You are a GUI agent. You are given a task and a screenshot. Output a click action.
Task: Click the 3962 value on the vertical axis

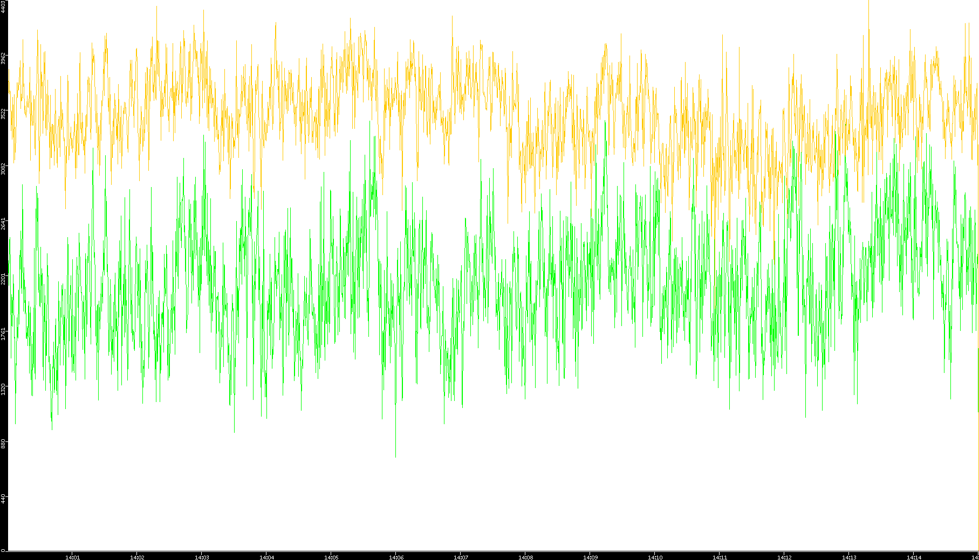4,58
